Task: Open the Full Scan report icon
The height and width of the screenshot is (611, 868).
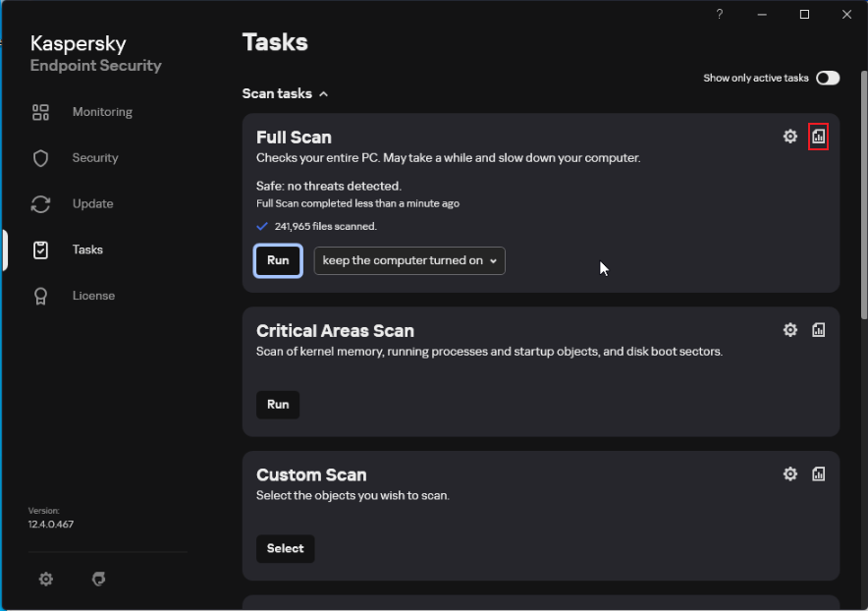Action: click(818, 137)
